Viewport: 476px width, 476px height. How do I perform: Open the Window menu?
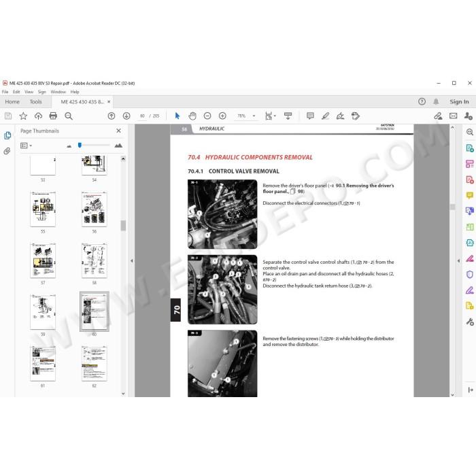click(58, 92)
